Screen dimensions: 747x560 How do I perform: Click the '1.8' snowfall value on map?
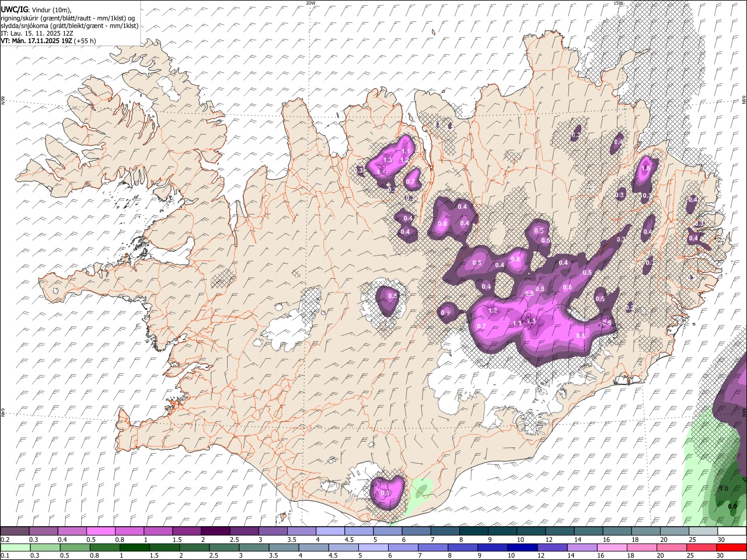645,169
